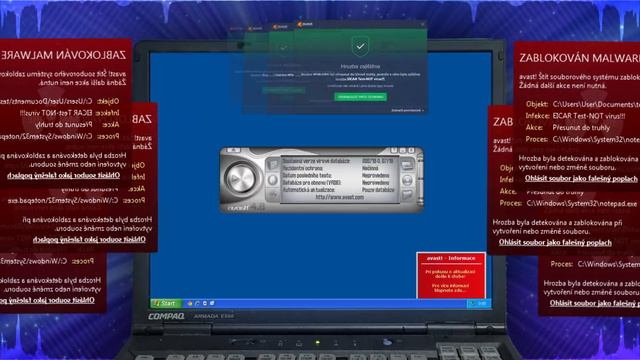640x360 pixels.
Task: Select the 'Datum posledního testu' row
Action: (338, 176)
